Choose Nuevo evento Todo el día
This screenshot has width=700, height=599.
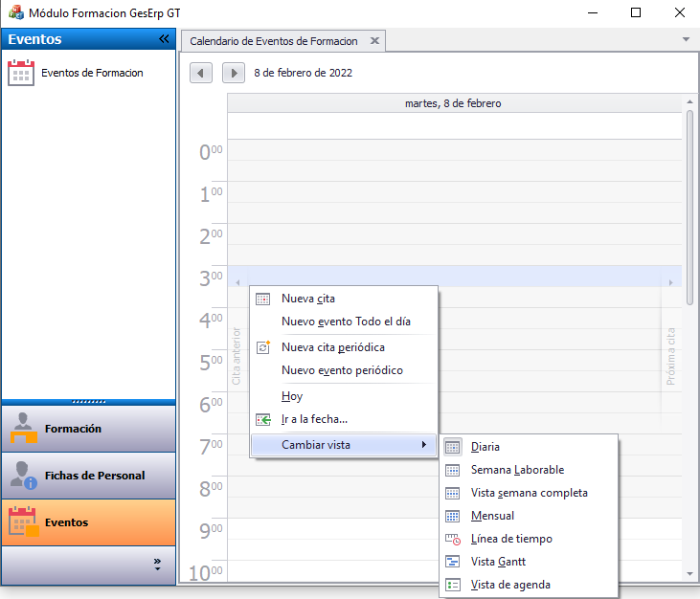click(x=344, y=322)
